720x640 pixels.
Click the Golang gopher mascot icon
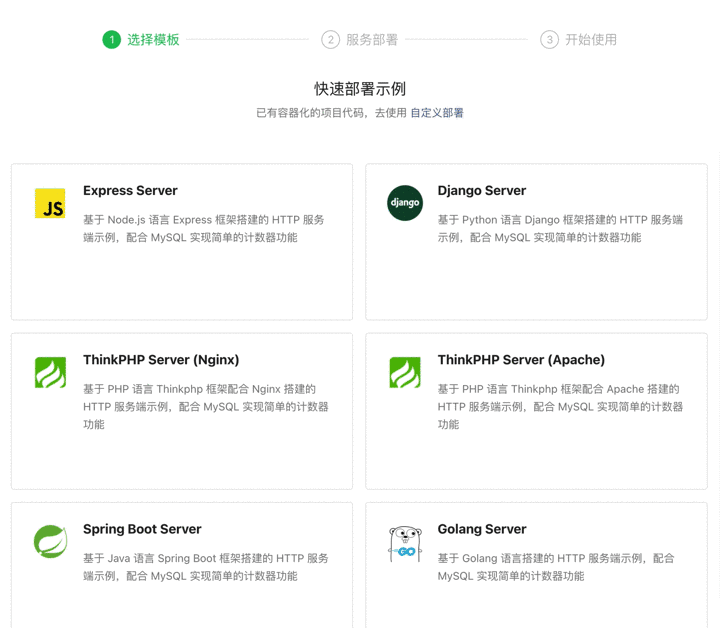[405, 543]
